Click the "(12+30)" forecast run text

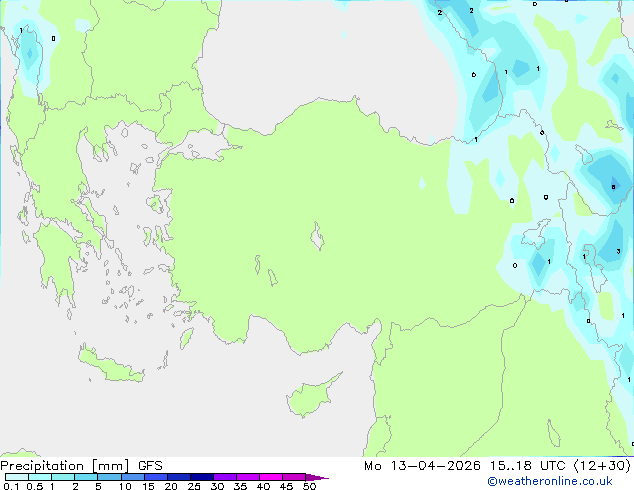pos(602,466)
